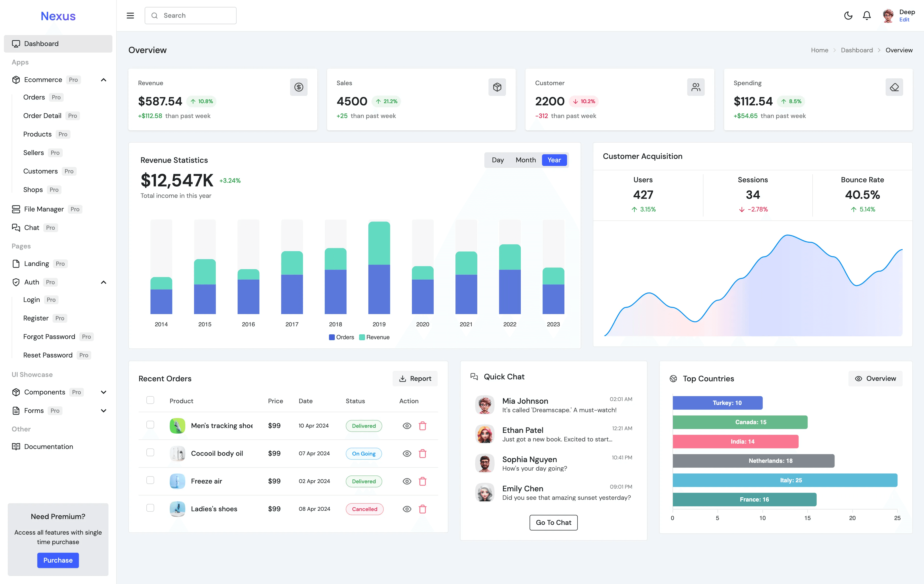Click the hamburger menu icon

coord(130,15)
